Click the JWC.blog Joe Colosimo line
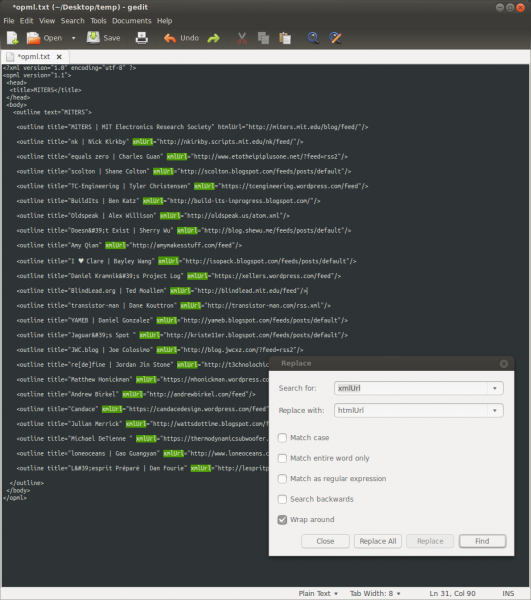 (x=160, y=350)
